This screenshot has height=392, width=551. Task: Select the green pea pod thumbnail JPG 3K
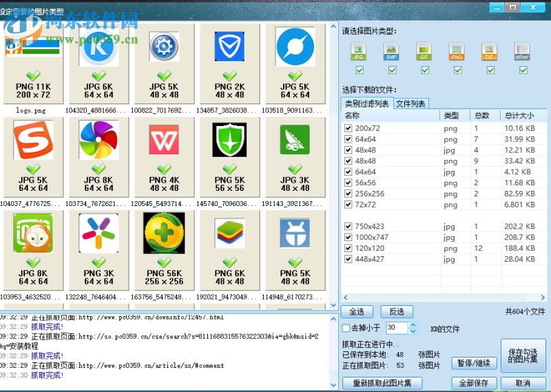[295, 157]
